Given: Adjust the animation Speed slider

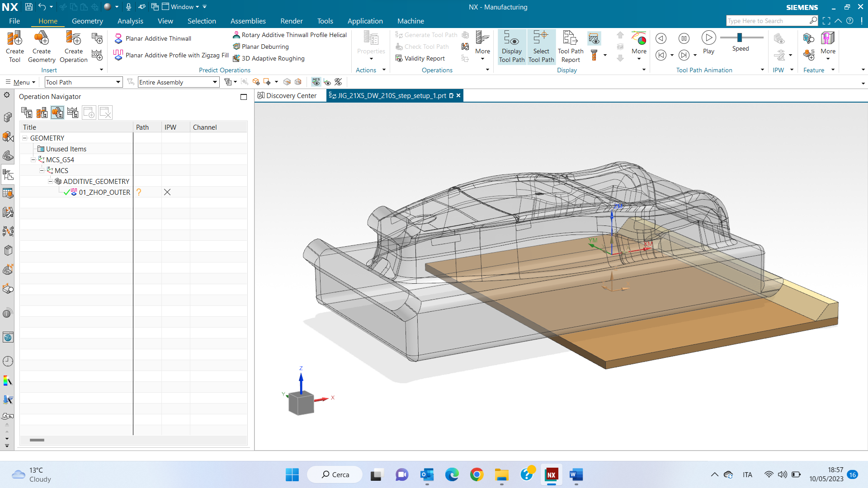Looking at the screenshot, I should pyautogui.click(x=740, y=38).
